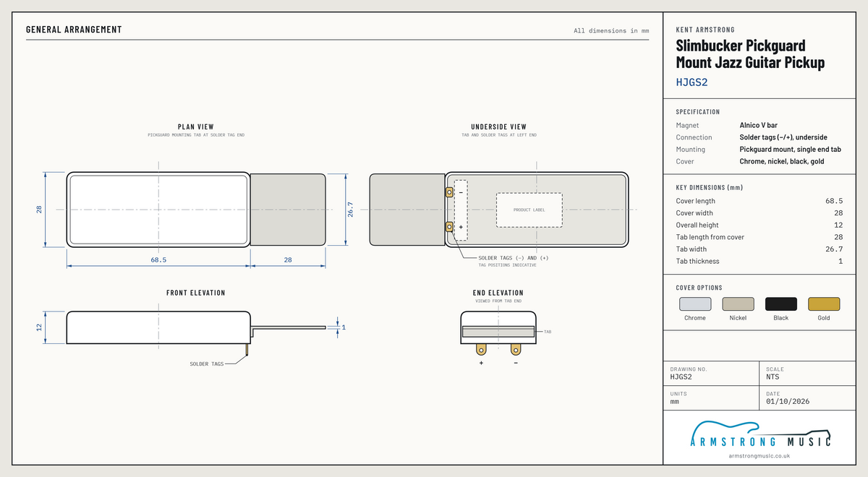The height and width of the screenshot is (477, 868).
Task: Select the "Slimbucker Pickguard Mount Jazz Guitar Pickup" title
Action: [750, 54]
